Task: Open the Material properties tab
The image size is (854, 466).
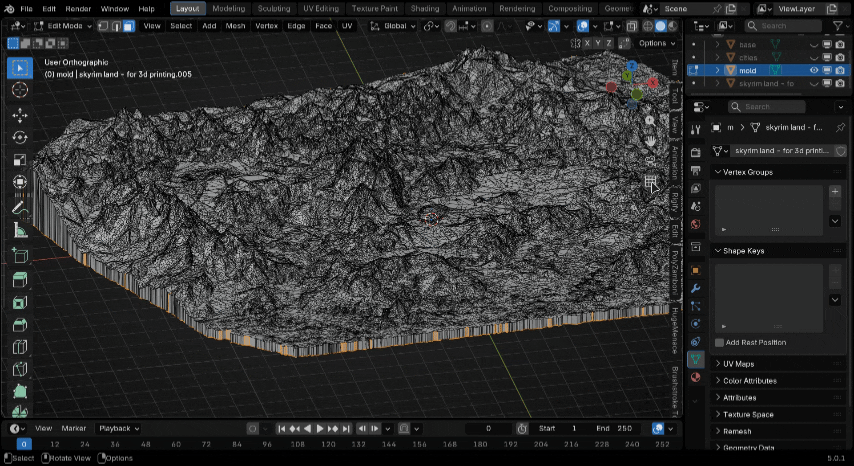Action: (x=696, y=377)
